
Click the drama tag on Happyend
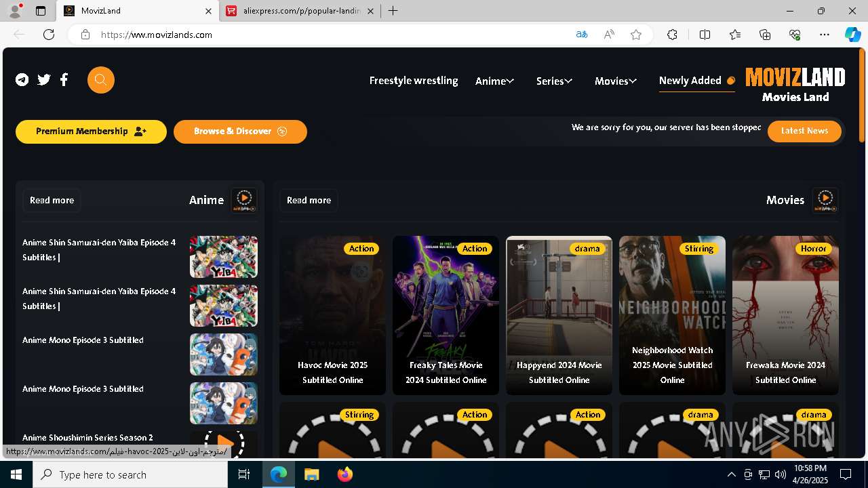click(x=587, y=249)
